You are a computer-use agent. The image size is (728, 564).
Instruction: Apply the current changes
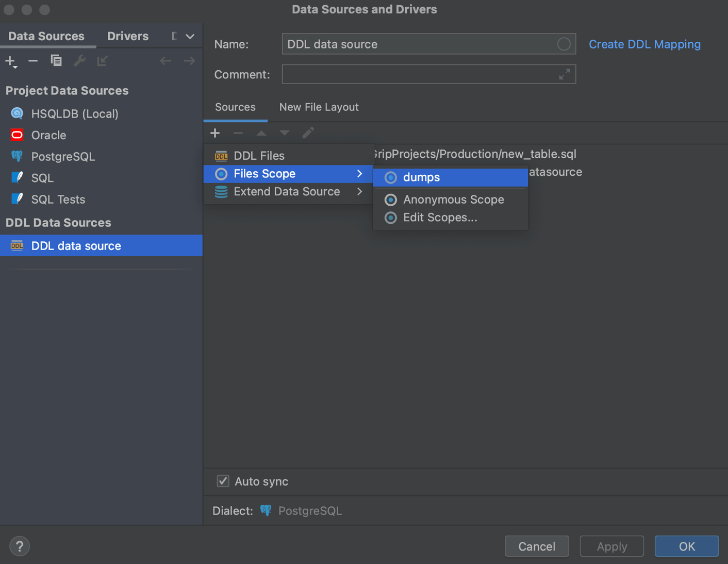click(611, 546)
